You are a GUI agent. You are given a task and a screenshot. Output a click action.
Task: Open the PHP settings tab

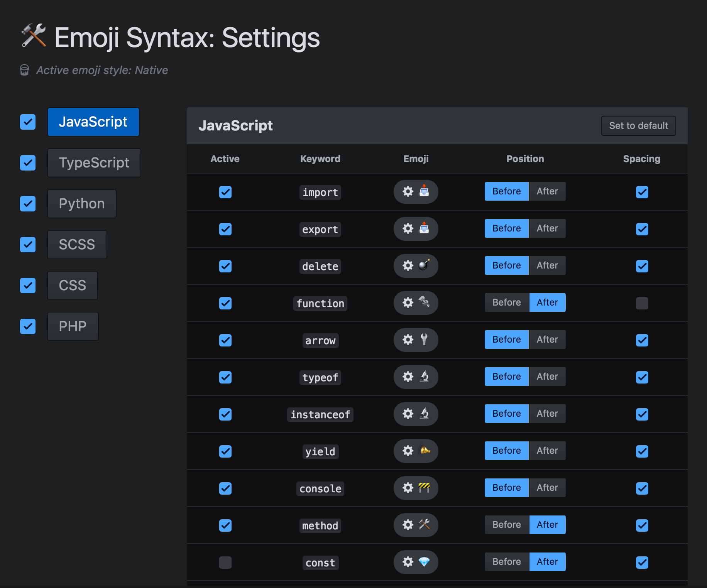(73, 326)
